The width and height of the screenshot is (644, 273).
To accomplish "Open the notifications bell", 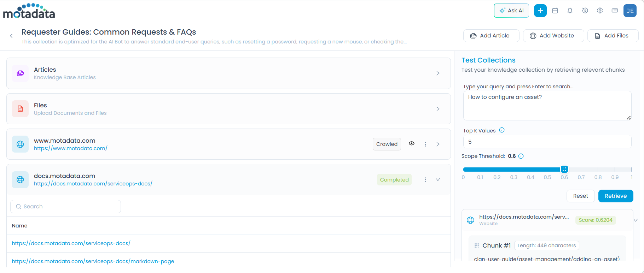I will [x=570, y=11].
